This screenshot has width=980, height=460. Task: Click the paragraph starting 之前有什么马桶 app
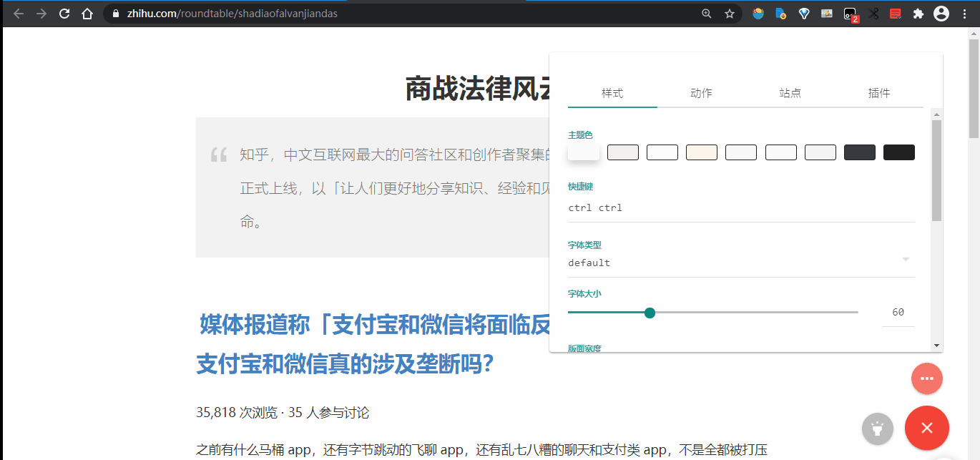[x=481, y=450]
